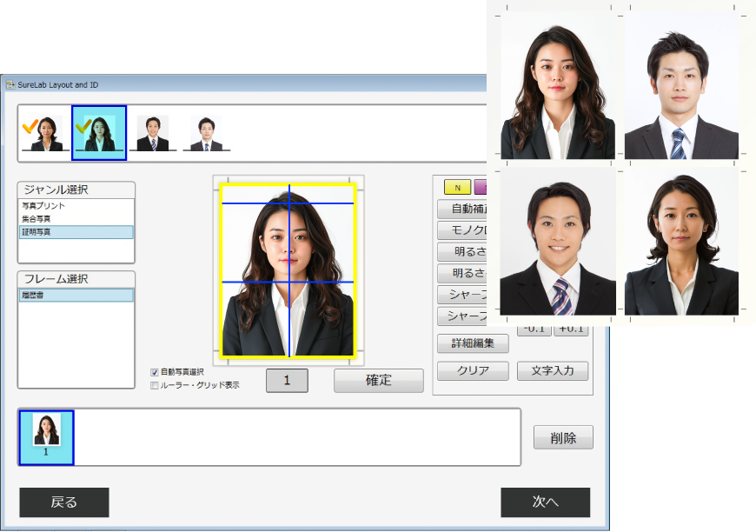Click the クリア button
This screenshot has width=756, height=532.
(473, 371)
